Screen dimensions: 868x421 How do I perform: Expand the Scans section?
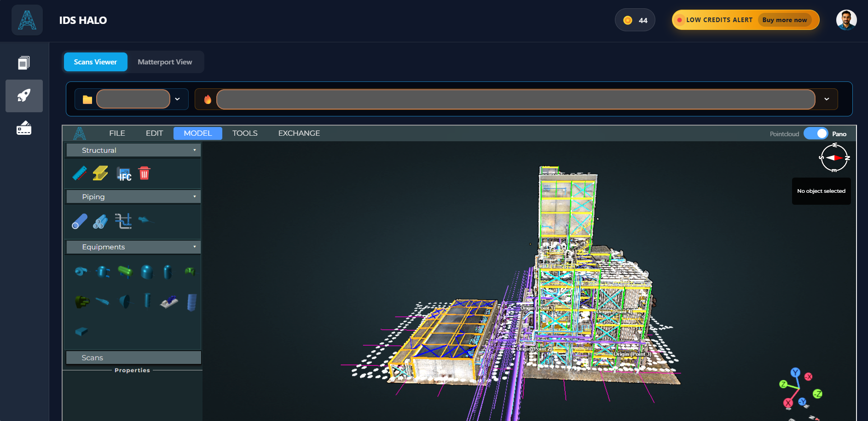[x=133, y=358]
